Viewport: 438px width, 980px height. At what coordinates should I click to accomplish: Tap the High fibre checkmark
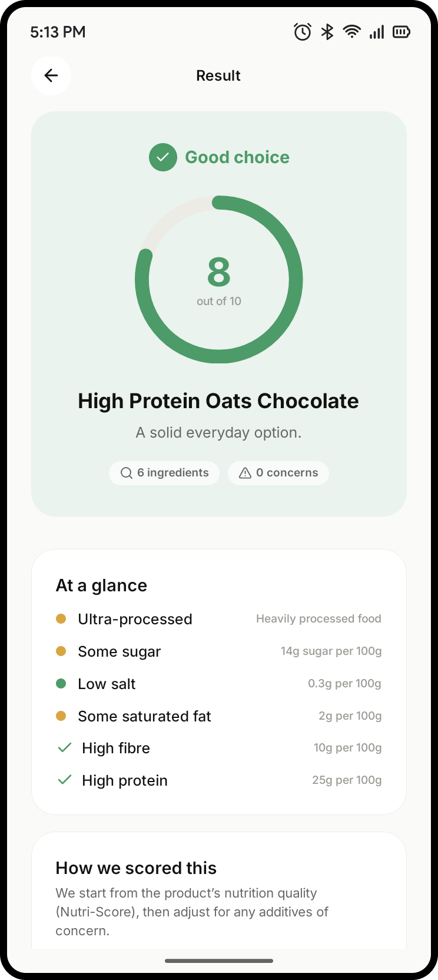pos(65,748)
